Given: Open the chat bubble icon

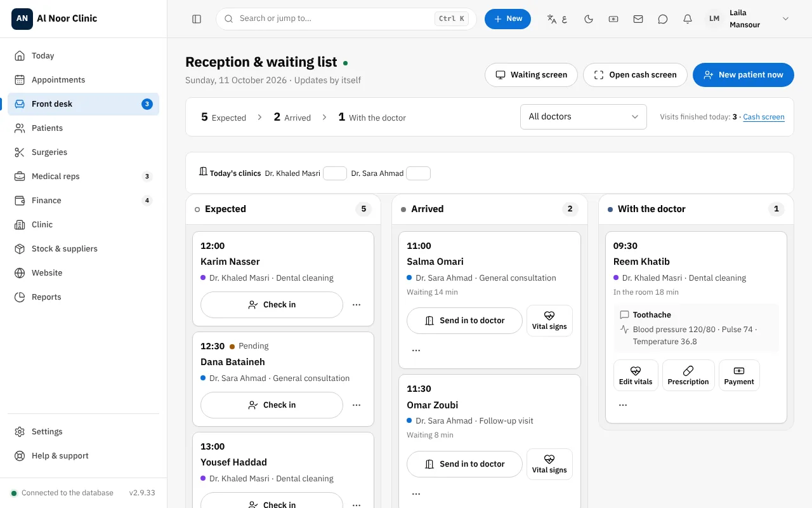Looking at the screenshot, I should click(x=663, y=19).
